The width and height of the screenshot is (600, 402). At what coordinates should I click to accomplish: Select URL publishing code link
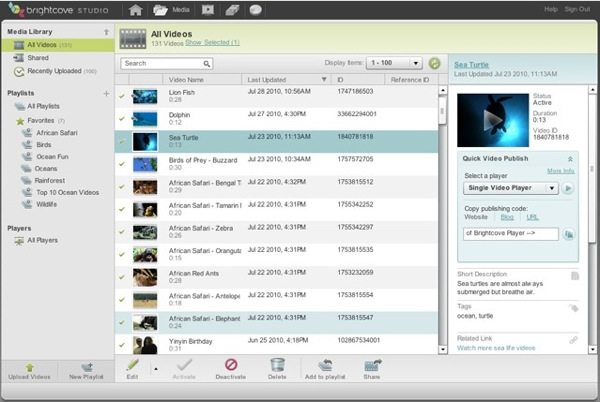point(532,217)
